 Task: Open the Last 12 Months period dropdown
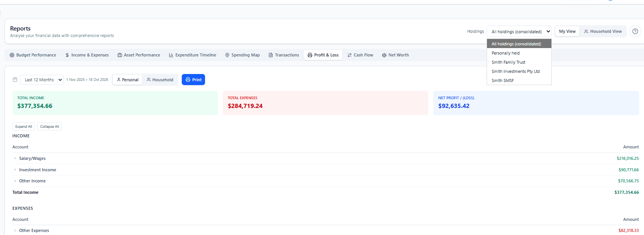pos(42,80)
